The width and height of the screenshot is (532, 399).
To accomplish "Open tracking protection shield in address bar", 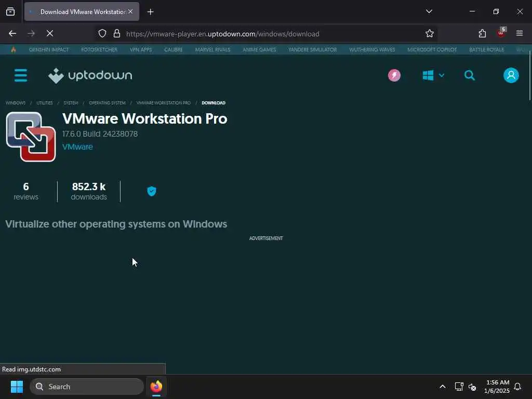I will coord(102,34).
